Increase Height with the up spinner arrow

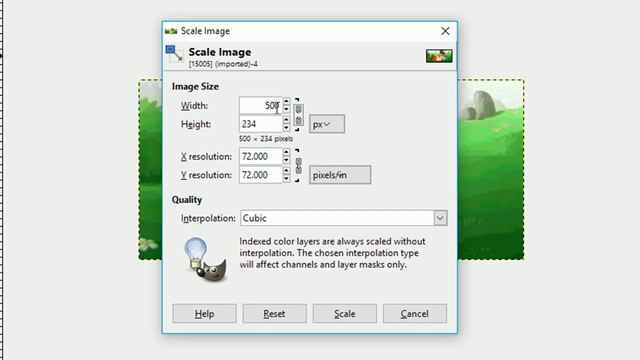coord(286,120)
